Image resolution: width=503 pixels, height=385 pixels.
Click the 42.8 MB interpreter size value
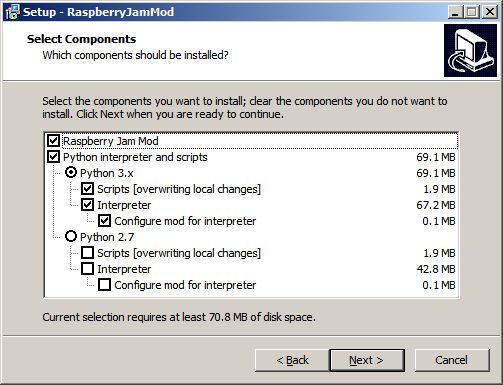click(x=436, y=269)
